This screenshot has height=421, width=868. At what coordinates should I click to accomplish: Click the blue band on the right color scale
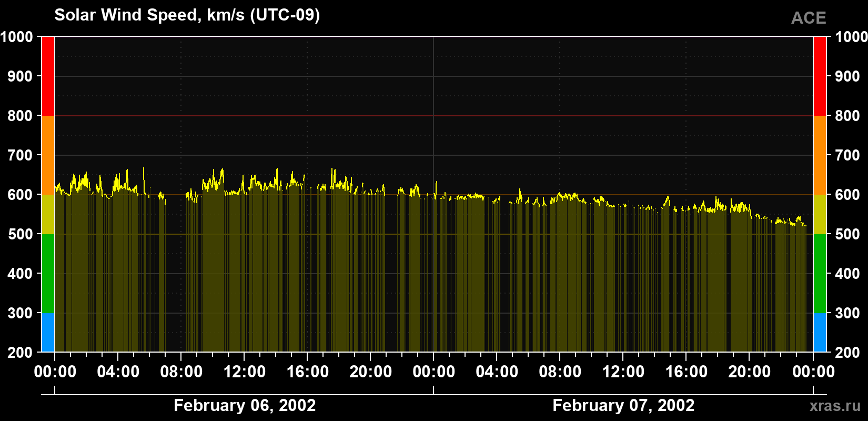820,333
